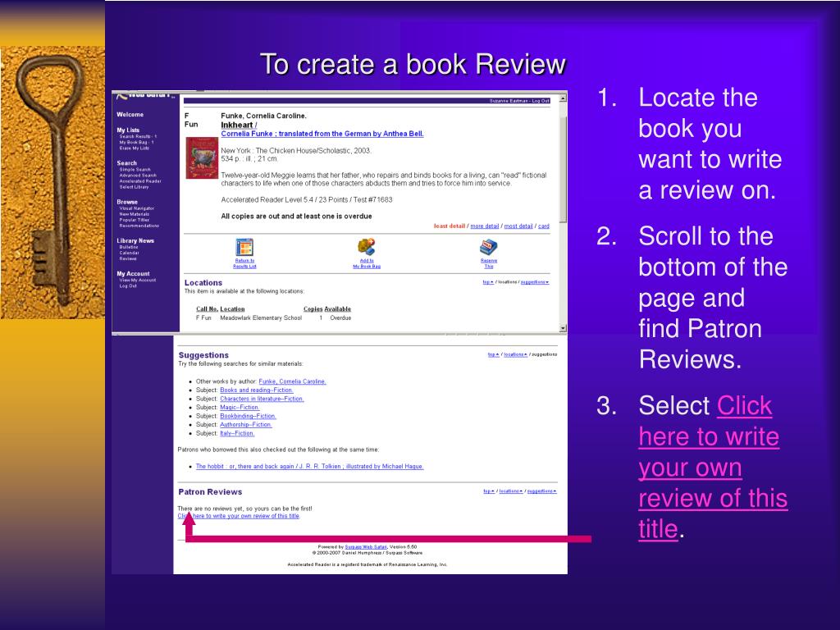Open subject Authorship--Fiction
Viewport: 840px width, 630px height.
tap(245, 424)
